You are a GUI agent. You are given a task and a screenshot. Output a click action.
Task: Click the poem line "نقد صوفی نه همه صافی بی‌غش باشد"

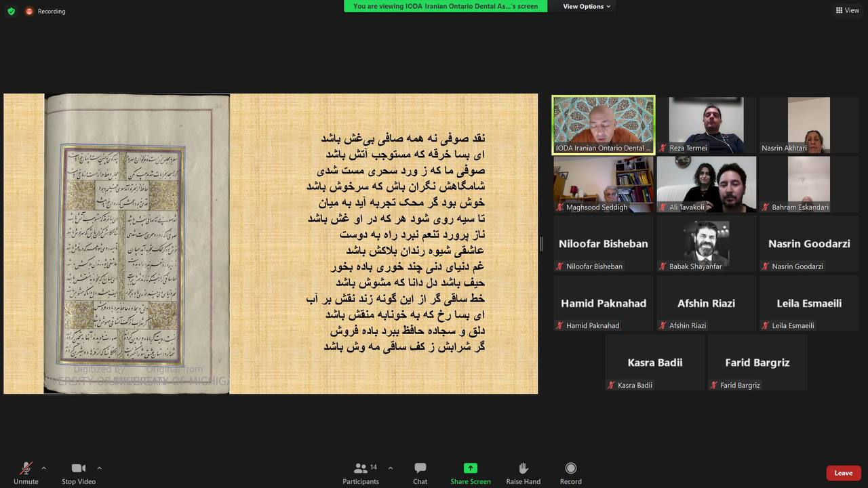click(403, 138)
